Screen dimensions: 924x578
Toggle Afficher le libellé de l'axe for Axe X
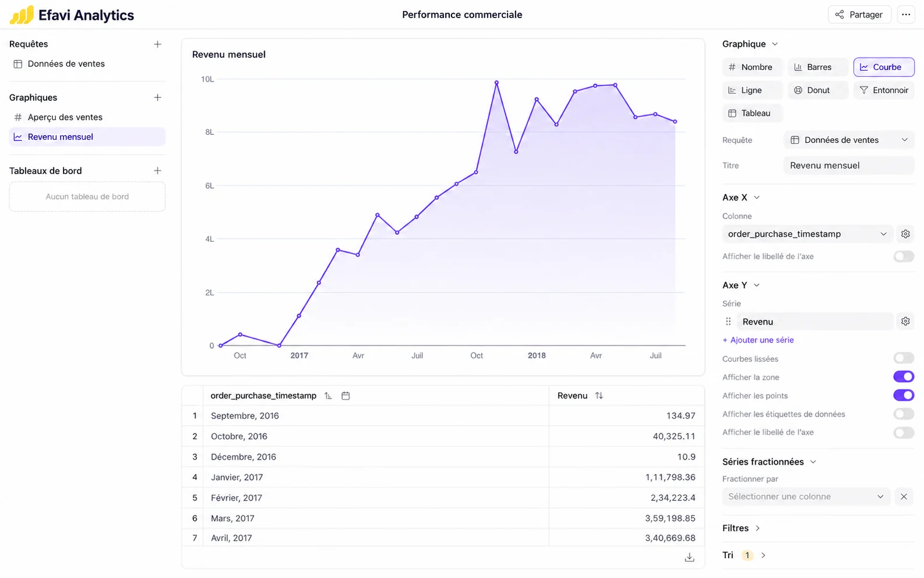[x=904, y=256]
